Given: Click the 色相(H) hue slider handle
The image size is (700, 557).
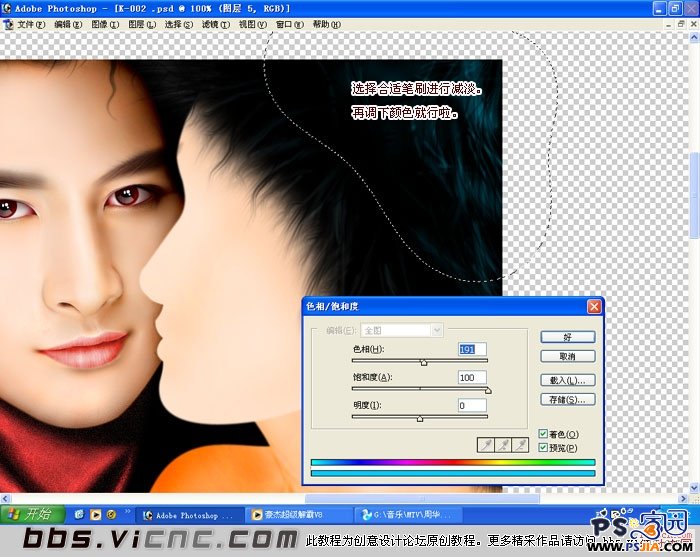Looking at the screenshot, I should coord(424,363).
